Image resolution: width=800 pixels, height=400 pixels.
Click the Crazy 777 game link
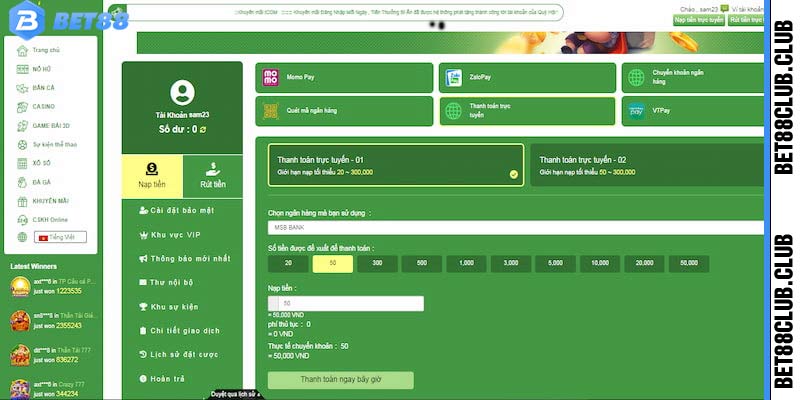(x=72, y=385)
